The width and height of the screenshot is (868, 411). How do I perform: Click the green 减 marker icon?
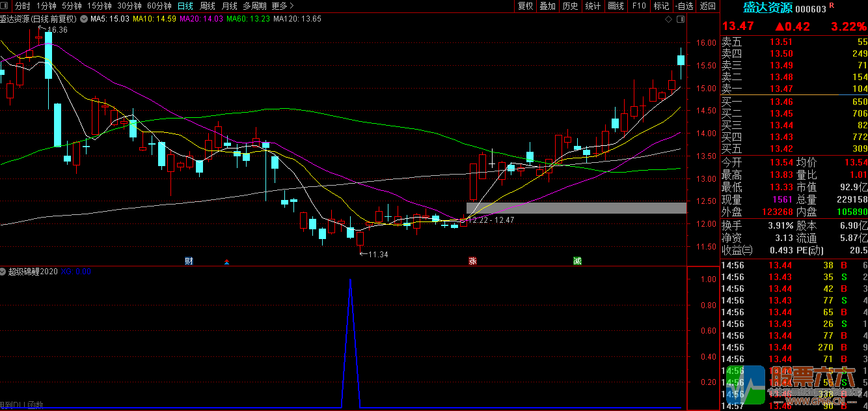point(577,261)
